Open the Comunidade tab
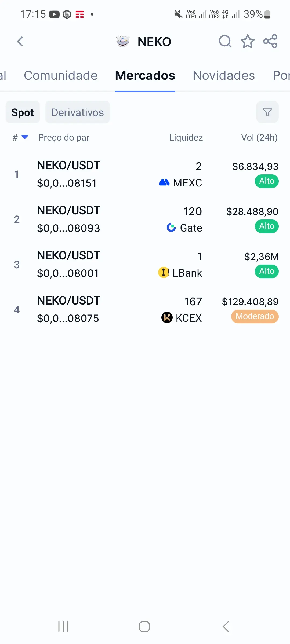Viewport: 290px width, 644px height. click(x=61, y=75)
